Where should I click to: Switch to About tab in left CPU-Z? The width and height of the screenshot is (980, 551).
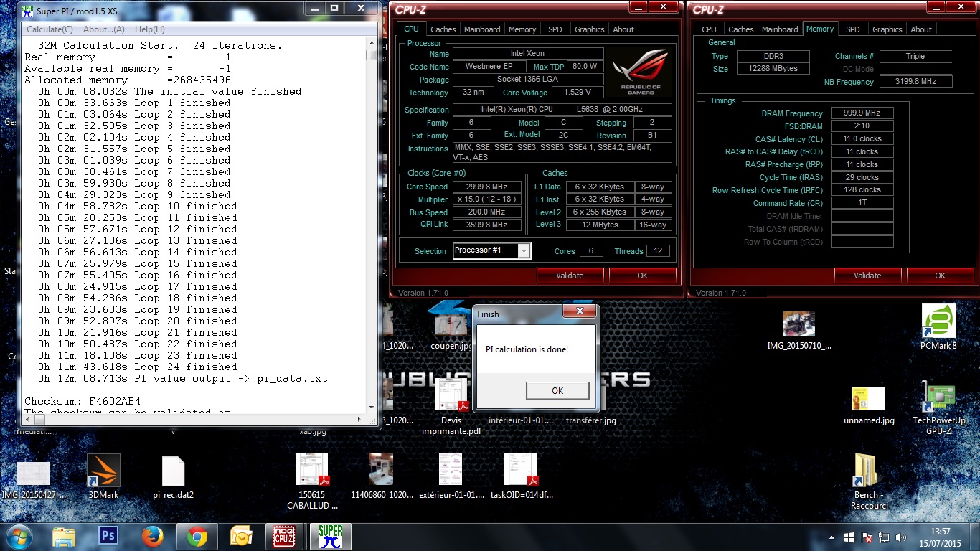[x=623, y=29]
